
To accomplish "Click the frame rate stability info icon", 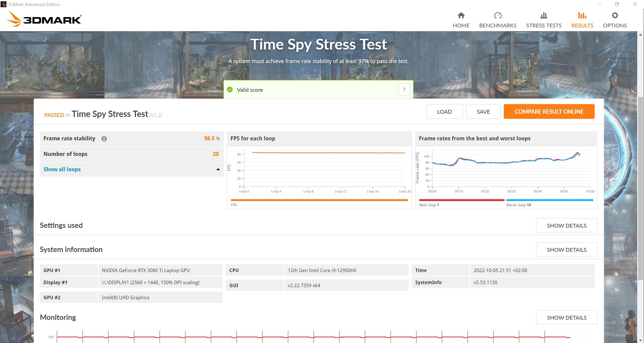I will click(x=104, y=139).
